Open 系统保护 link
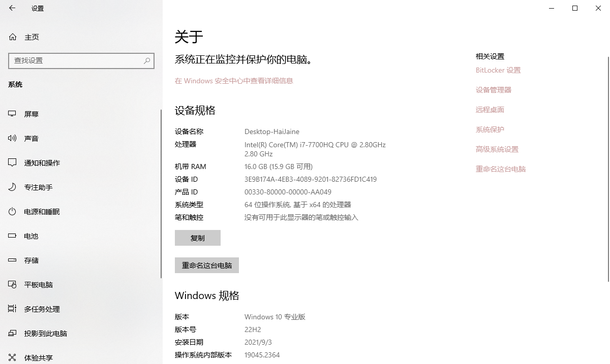The image size is (610, 364). coord(490,129)
